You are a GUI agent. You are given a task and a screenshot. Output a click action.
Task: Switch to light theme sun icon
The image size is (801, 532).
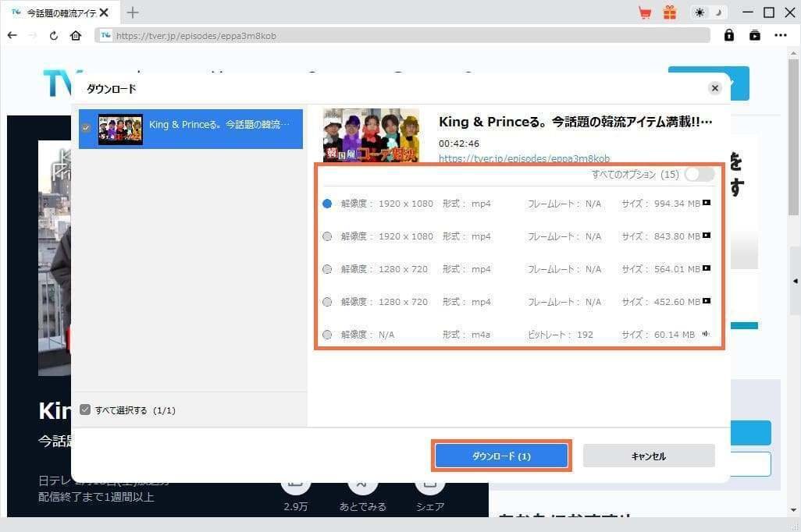pos(700,12)
